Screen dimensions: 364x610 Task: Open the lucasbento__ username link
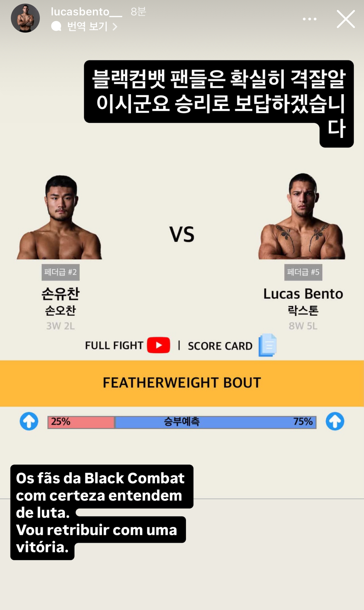pos(87,12)
